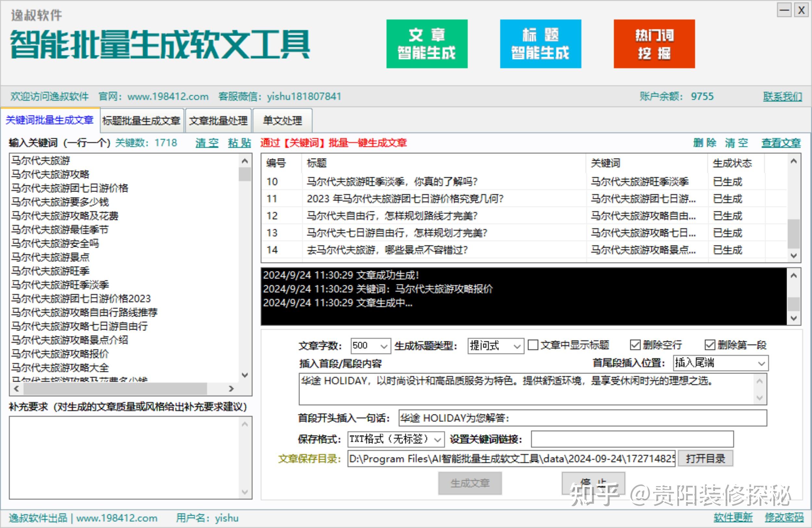Select keyword 马尔代夫旅游安全吗

pos(55,243)
